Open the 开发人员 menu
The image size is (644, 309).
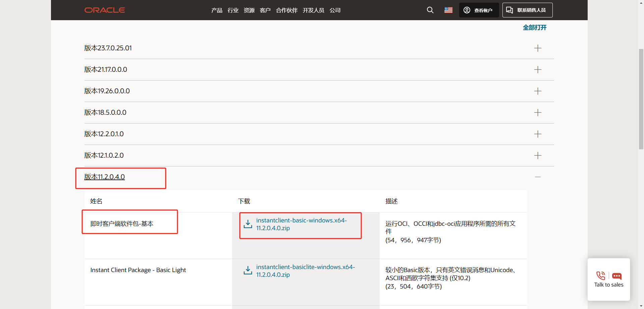(313, 10)
